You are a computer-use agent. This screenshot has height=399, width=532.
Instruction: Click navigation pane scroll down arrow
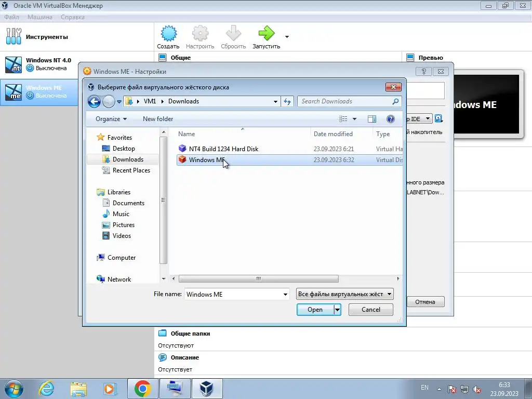tap(164, 279)
